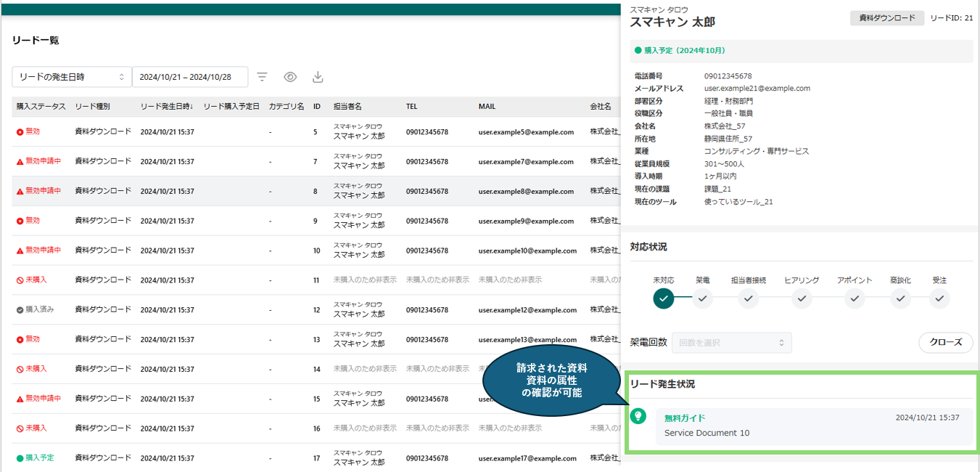Viewport: 980px width, 472px height.
Task: Select the 未対応 step in 対応状況
Action: (664, 298)
